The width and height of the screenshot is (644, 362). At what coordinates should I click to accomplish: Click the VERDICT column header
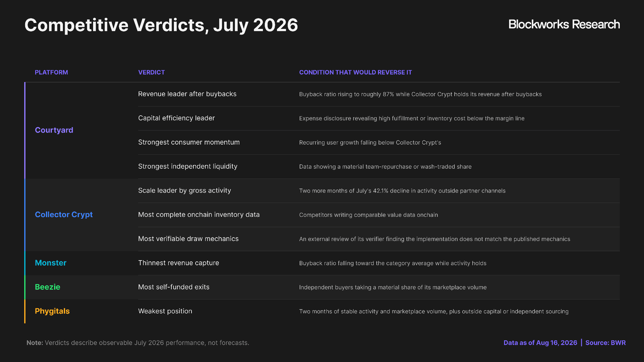152,72
